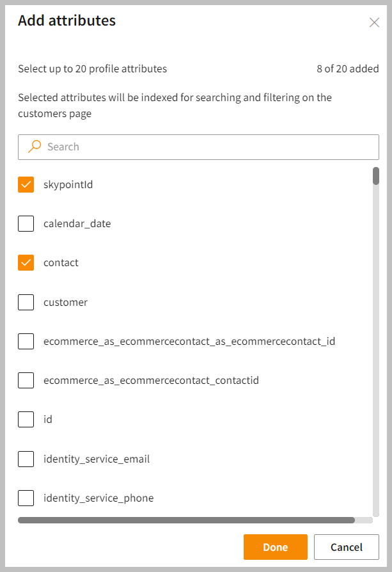Check the identity_service_email checkbox
Viewport: 392px width, 572px height.
click(26, 459)
